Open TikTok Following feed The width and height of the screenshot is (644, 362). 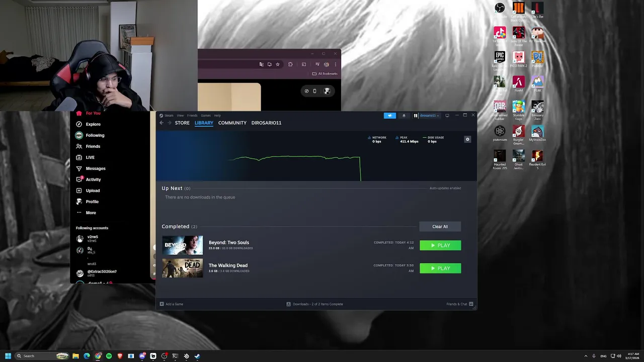90,135
